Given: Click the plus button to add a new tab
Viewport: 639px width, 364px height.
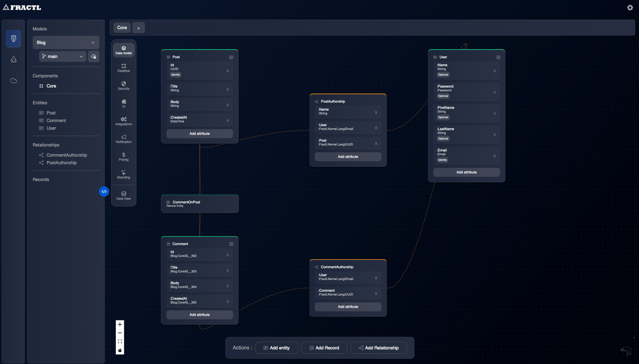Looking at the screenshot, I should coord(139,28).
